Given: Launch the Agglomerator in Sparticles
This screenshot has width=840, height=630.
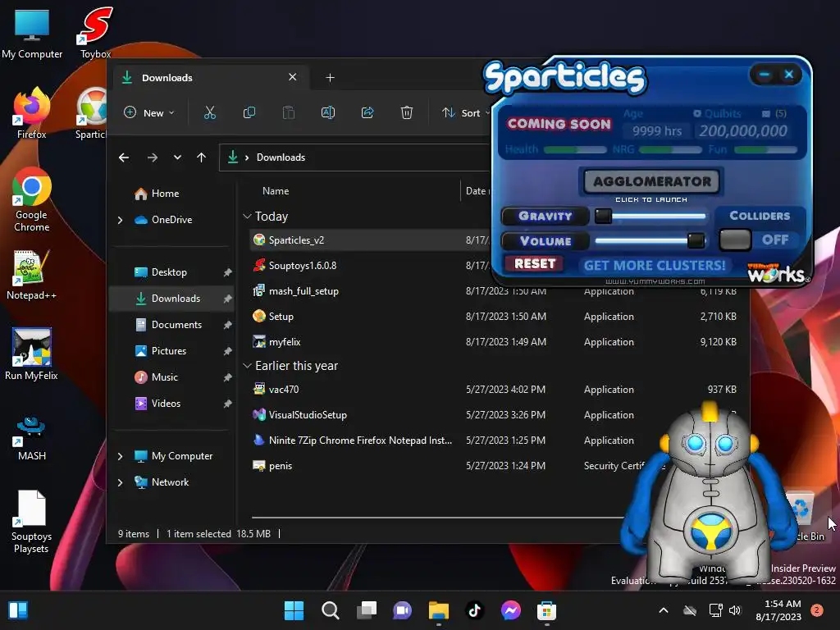Looking at the screenshot, I should click(x=651, y=181).
